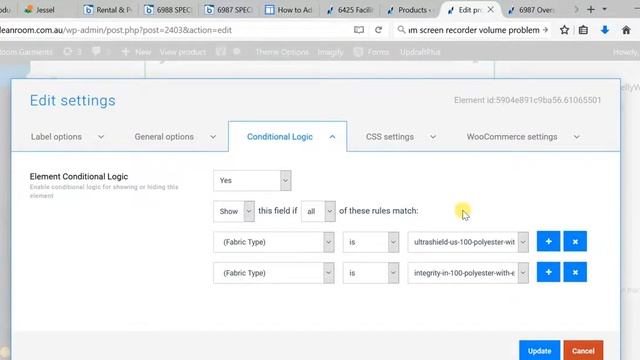Open the ultrashield value dropdown
This screenshot has width=640, height=360.
(x=468, y=242)
